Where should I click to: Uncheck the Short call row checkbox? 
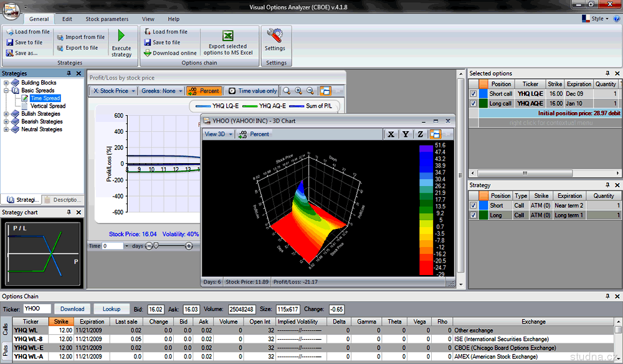coord(474,94)
